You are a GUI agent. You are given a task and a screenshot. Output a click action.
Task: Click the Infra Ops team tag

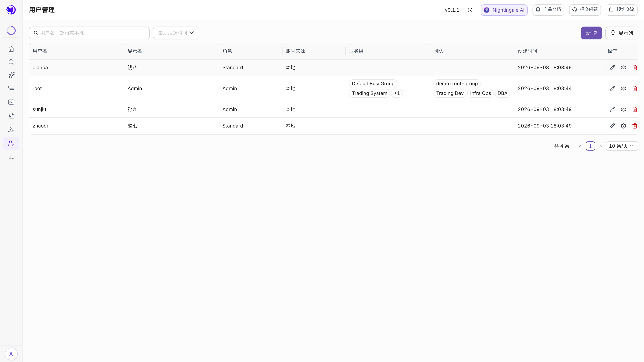(480, 93)
